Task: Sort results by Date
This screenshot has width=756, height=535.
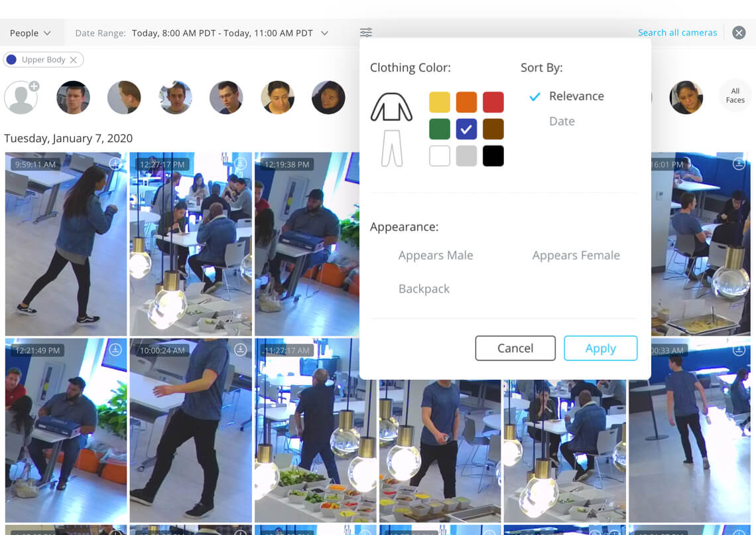Action: [562, 121]
